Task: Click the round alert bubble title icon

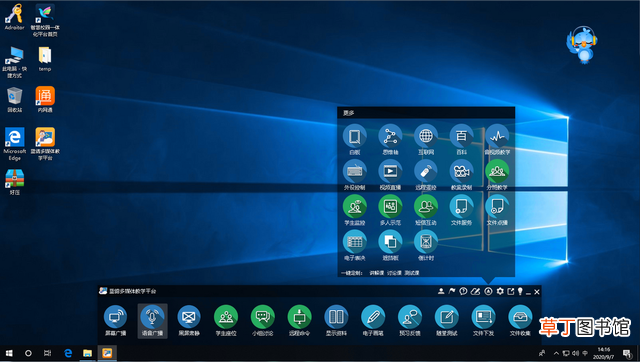Action: [463, 291]
